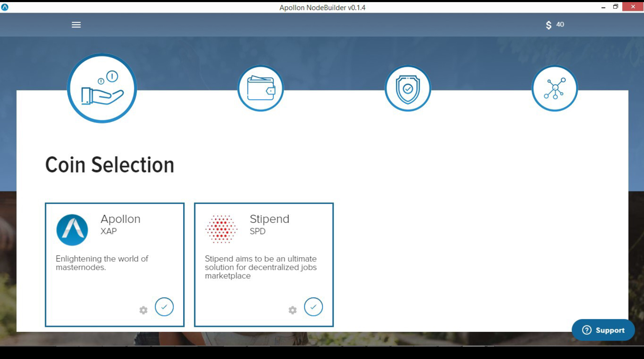Screen dimensions: 644x359
Task: Toggle the Apollon selection checkmark
Action: pos(164,307)
